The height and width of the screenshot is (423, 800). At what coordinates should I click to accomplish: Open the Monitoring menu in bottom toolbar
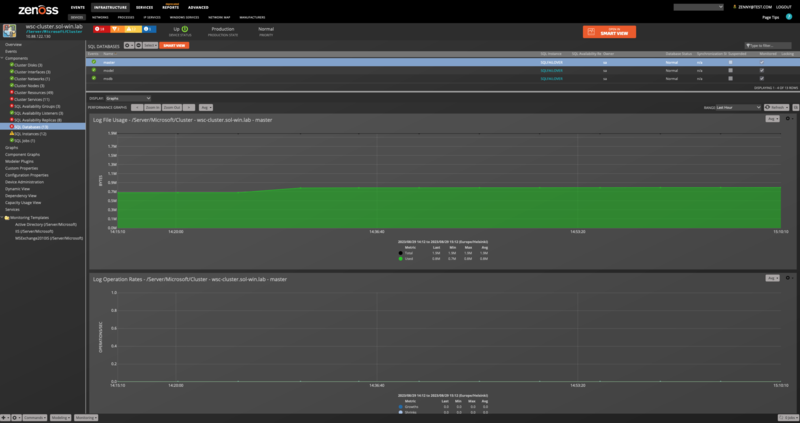pos(86,417)
